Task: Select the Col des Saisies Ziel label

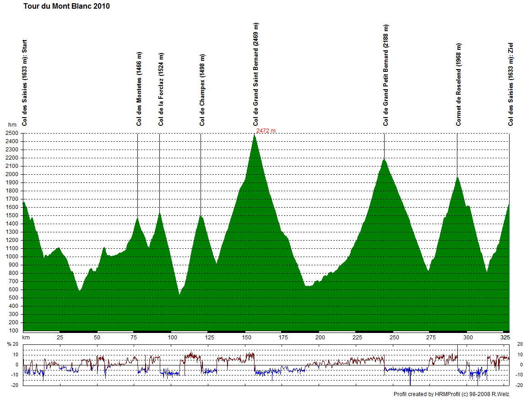Action: click(x=510, y=85)
